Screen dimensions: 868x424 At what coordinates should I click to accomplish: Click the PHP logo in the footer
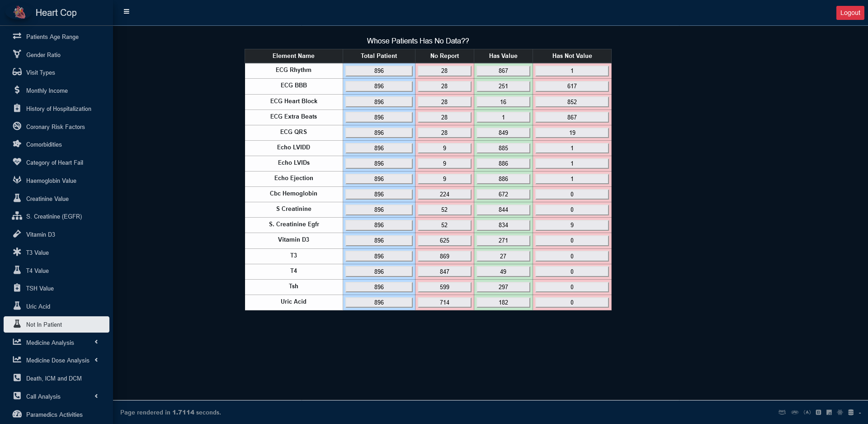pyautogui.click(x=794, y=412)
